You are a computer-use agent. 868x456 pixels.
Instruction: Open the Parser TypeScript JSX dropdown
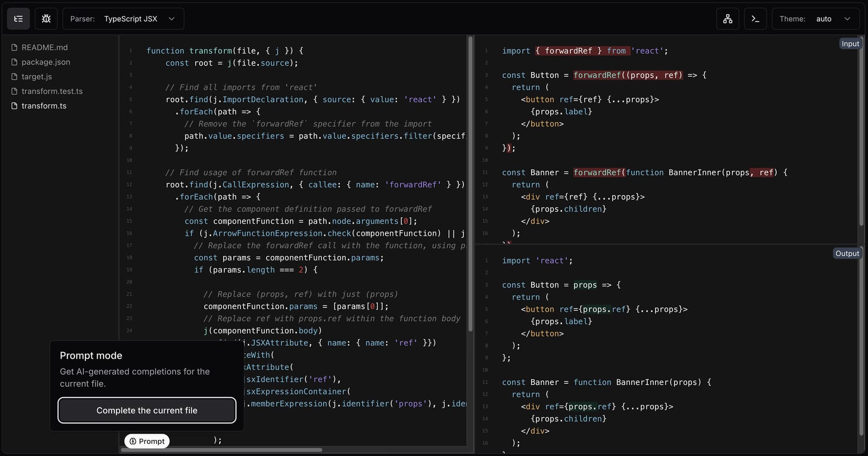click(x=123, y=19)
